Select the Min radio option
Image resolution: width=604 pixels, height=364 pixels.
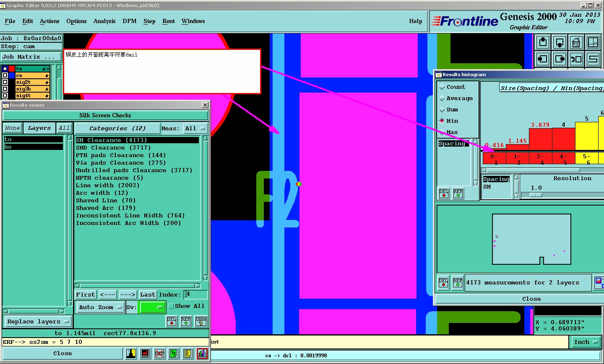(x=442, y=121)
